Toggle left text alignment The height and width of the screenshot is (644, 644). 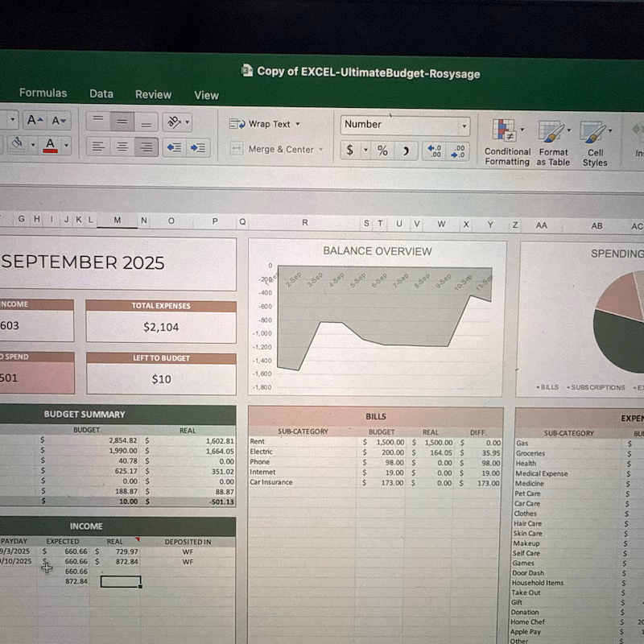point(98,147)
